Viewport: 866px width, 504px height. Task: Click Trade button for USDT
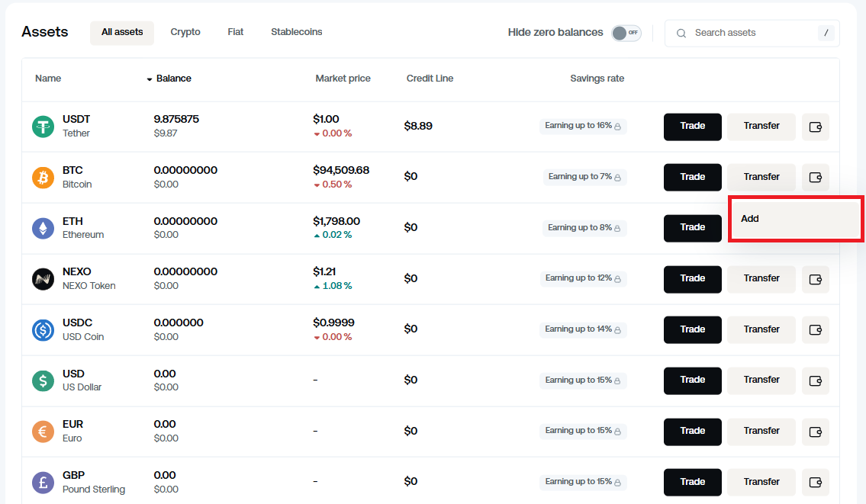[693, 127]
